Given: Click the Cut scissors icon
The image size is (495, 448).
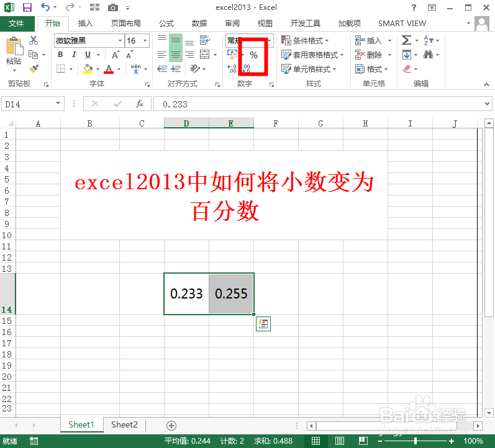Looking at the screenshot, I should [34, 40].
